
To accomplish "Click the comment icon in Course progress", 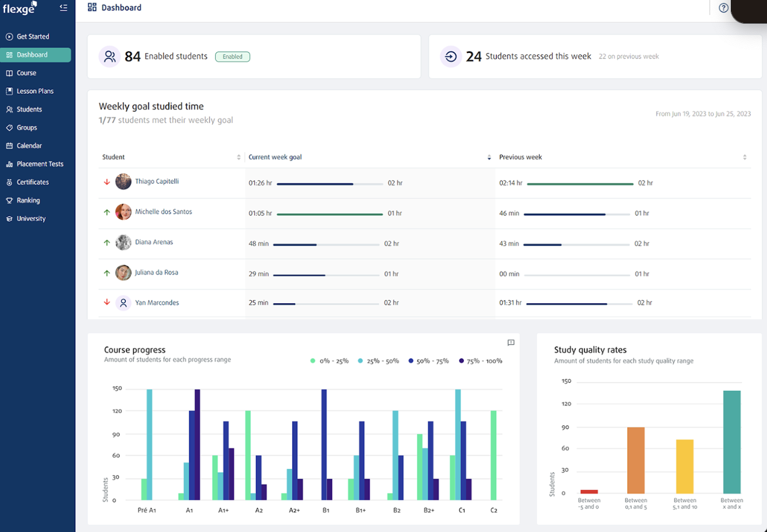I will click(x=511, y=343).
